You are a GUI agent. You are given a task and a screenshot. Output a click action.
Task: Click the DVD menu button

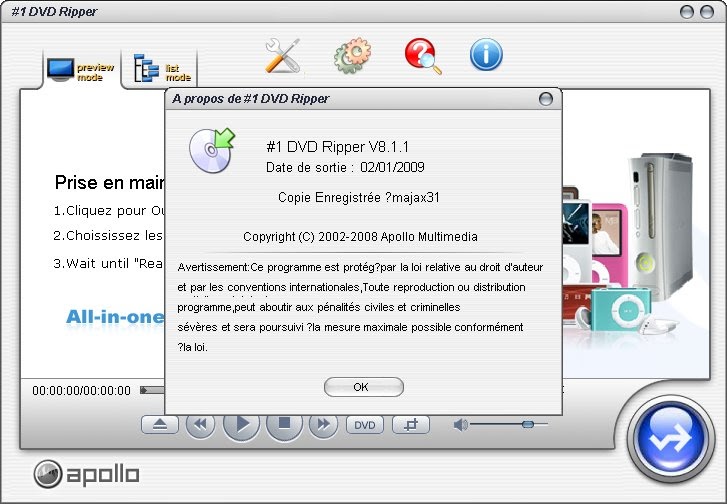click(x=365, y=425)
